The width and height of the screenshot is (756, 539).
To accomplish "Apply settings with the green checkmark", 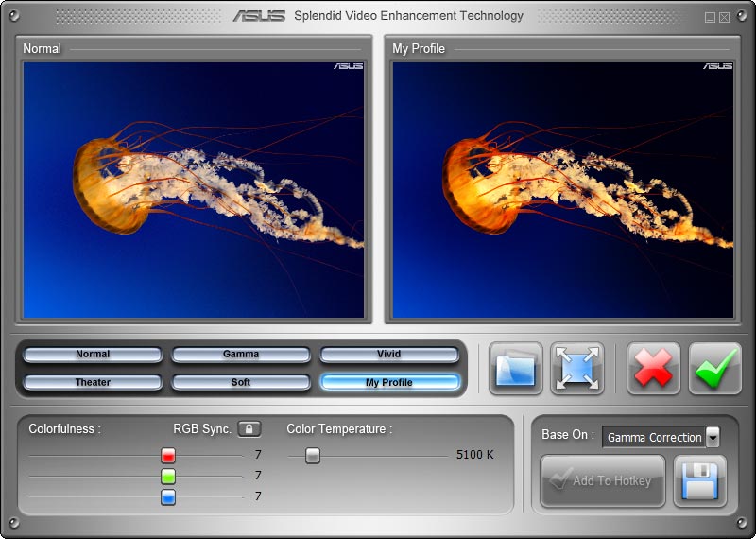I will [715, 369].
